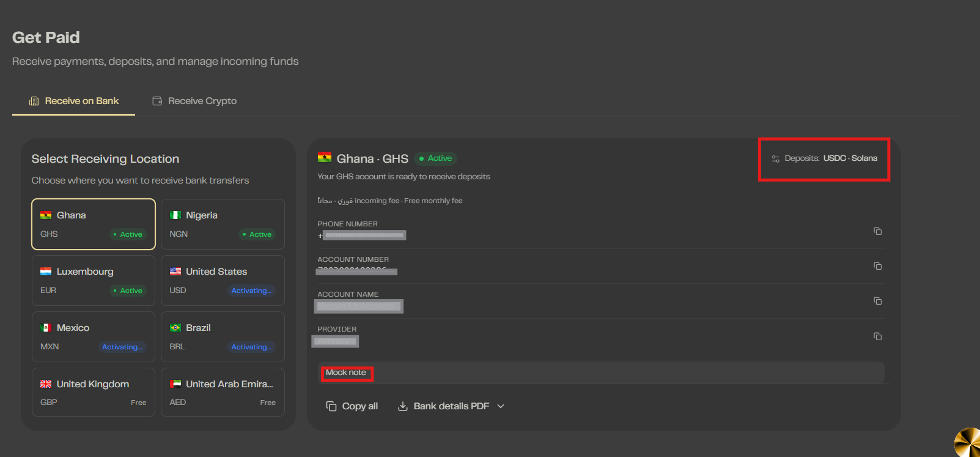This screenshot has height=457, width=980.
Task: Click the ACCOUNT NUMBER label
Action: [353, 259]
